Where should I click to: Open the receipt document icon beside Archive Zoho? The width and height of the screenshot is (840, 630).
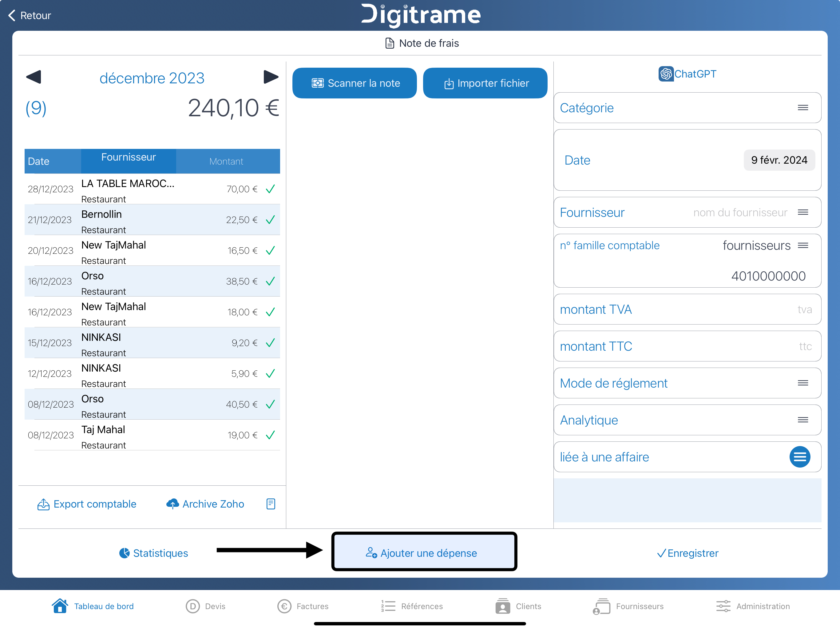pos(271,504)
